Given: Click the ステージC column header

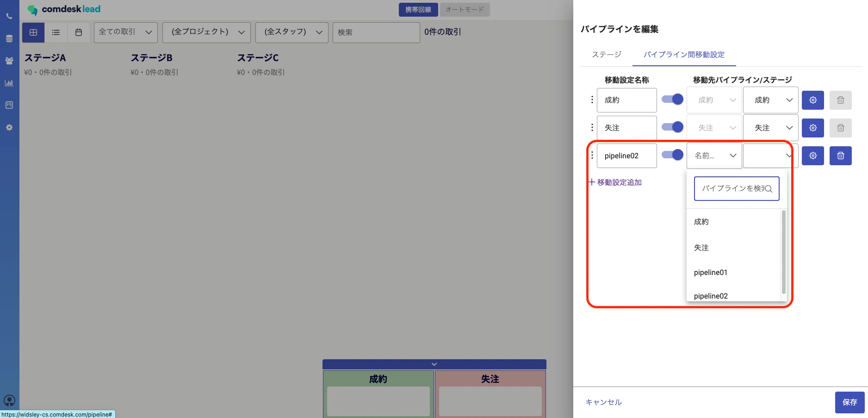Looking at the screenshot, I should pos(258,58).
